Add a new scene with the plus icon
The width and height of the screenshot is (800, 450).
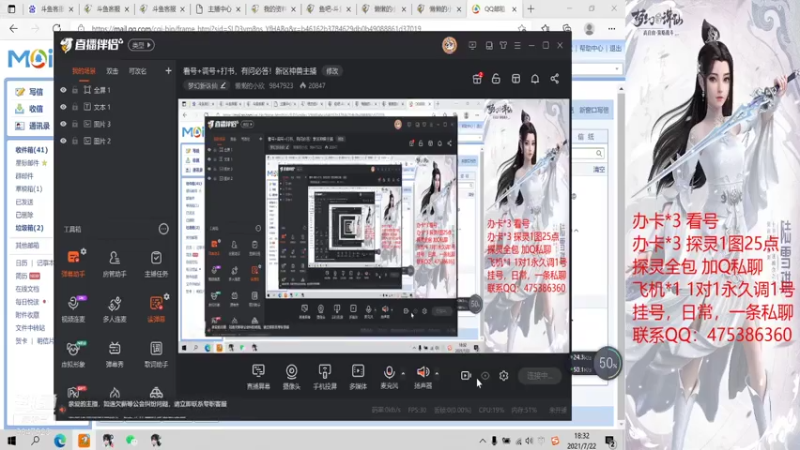(168, 71)
